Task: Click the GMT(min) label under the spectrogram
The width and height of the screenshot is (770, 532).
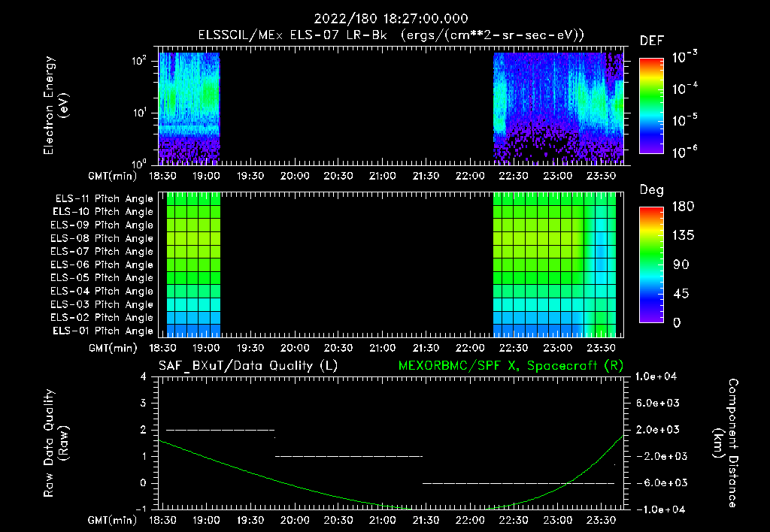Action: (113, 176)
